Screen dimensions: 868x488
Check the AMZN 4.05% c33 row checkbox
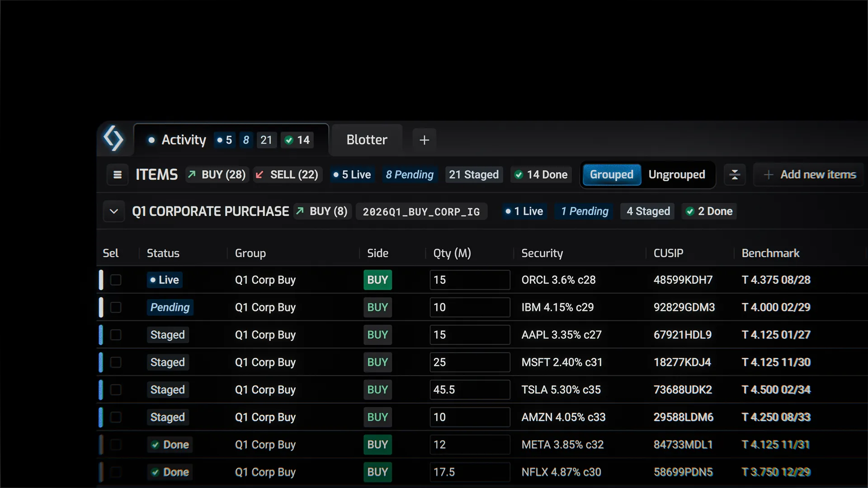tap(116, 417)
